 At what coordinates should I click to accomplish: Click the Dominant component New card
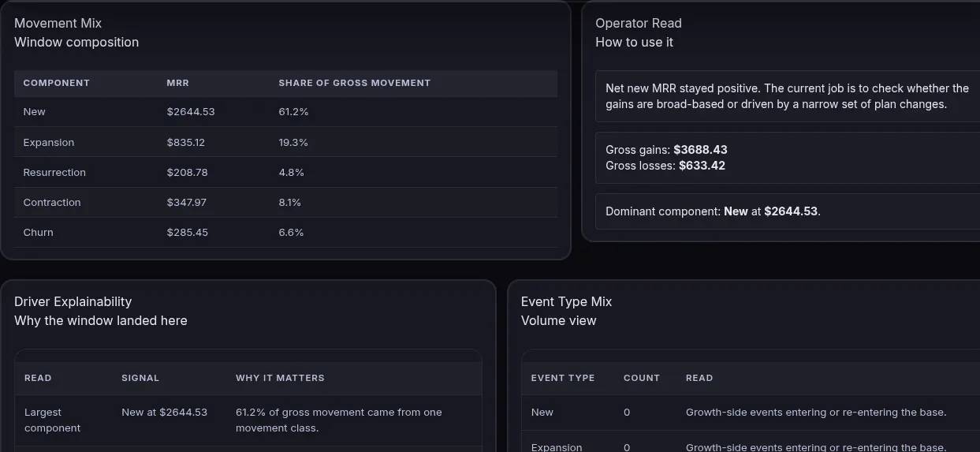pyautogui.click(x=788, y=211)
